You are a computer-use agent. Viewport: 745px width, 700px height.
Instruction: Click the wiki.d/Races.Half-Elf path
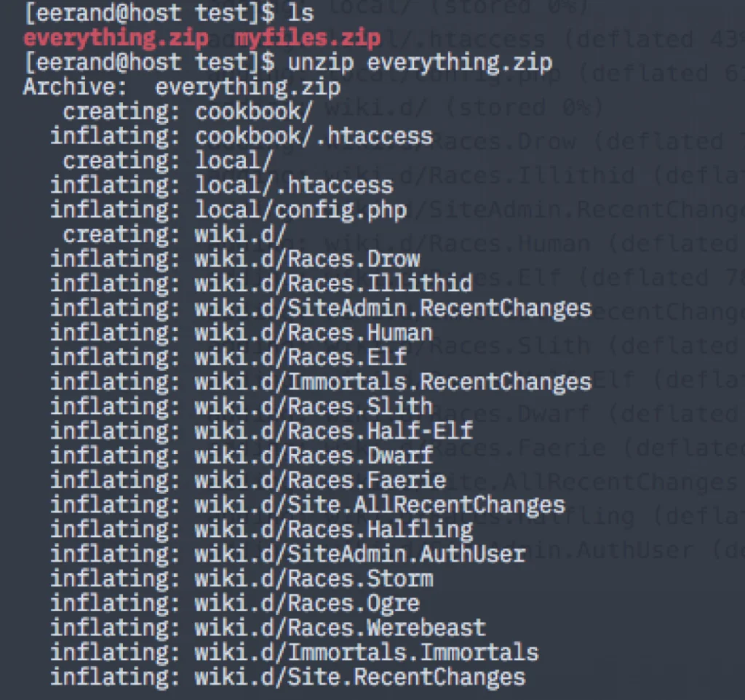point(333,431)
